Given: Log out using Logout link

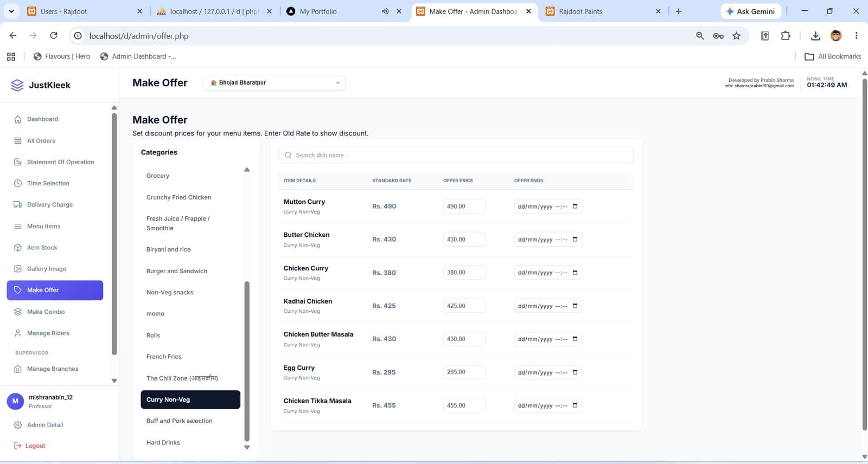Looking at the screenshot, I should (30, 446).
